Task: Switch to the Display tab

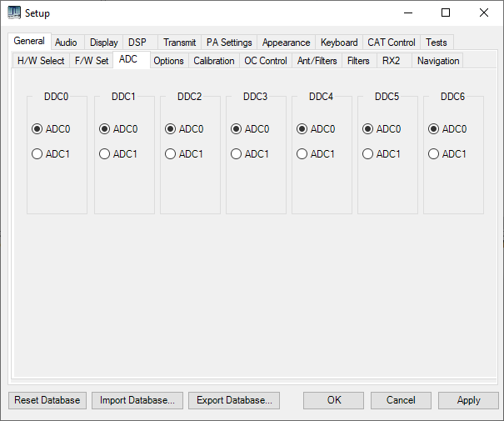Action: coord(104,43)
